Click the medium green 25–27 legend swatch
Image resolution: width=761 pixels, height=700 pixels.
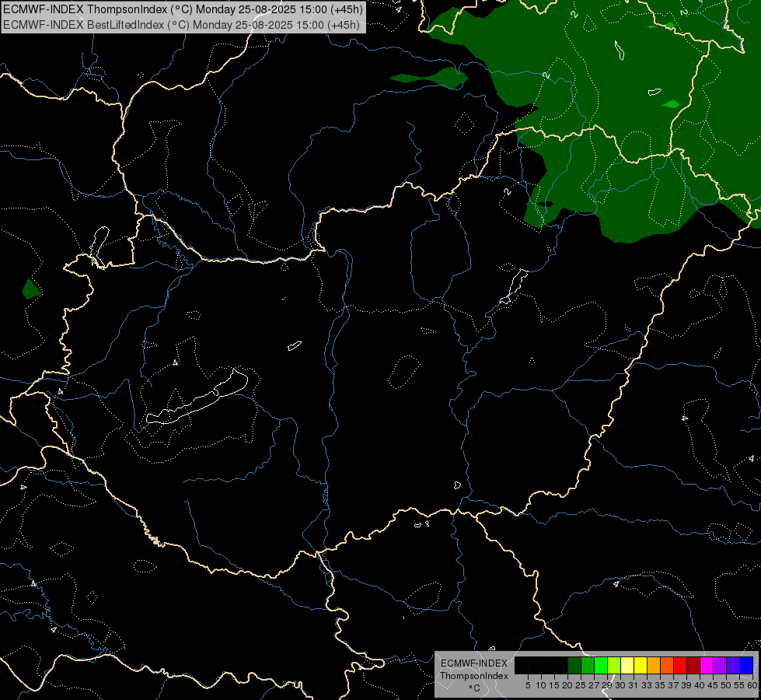click(588, 665)
